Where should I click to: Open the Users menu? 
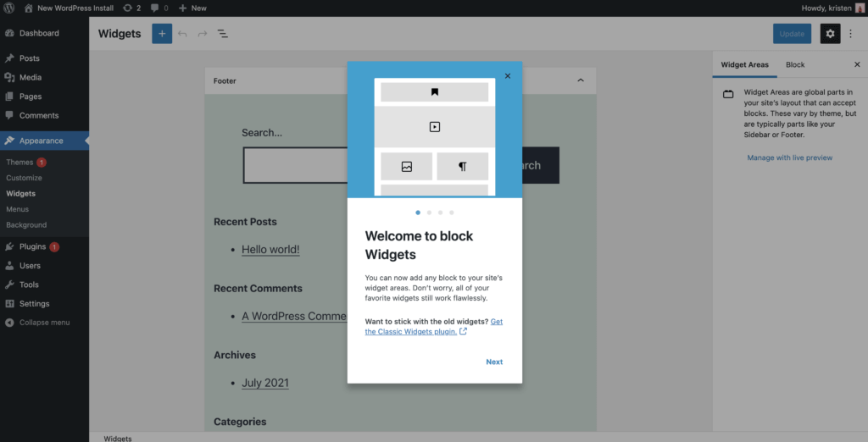[x=44, y=266]
